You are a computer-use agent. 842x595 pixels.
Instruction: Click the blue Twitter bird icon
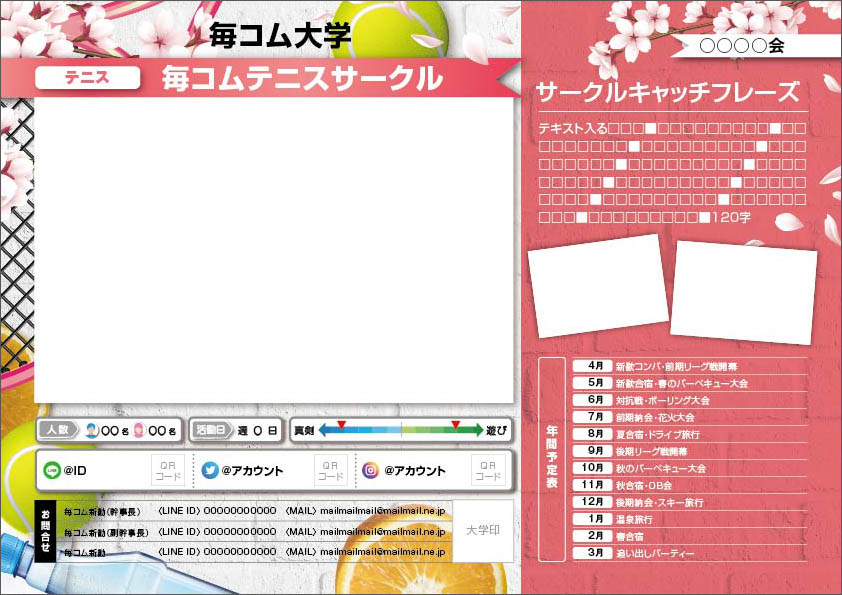click(x=209, y=470)
